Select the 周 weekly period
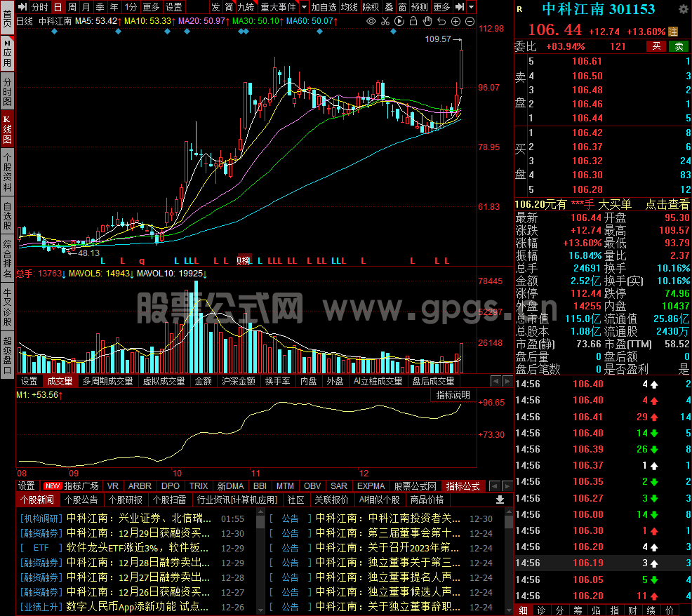Image resolution: width=692 pixels, height=616 pixels. pos(72,7)
